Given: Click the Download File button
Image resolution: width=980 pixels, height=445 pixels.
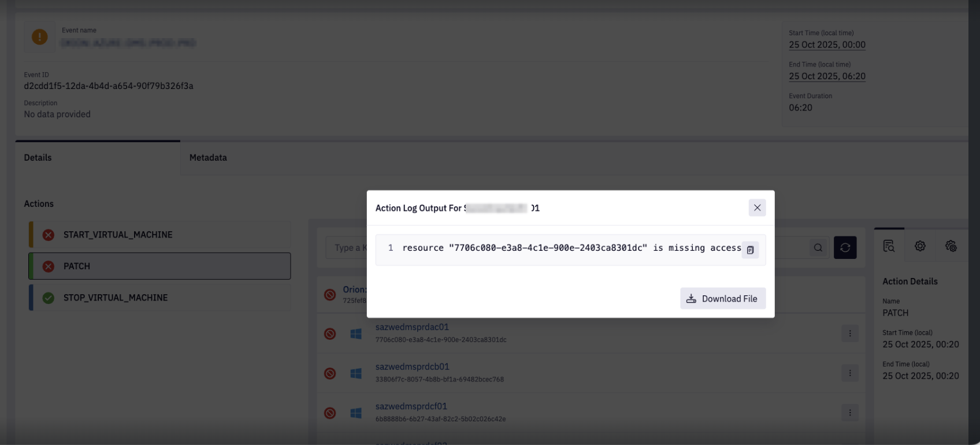Looking at the screenshot, I should pyautogui.click(x=722, y=299).
